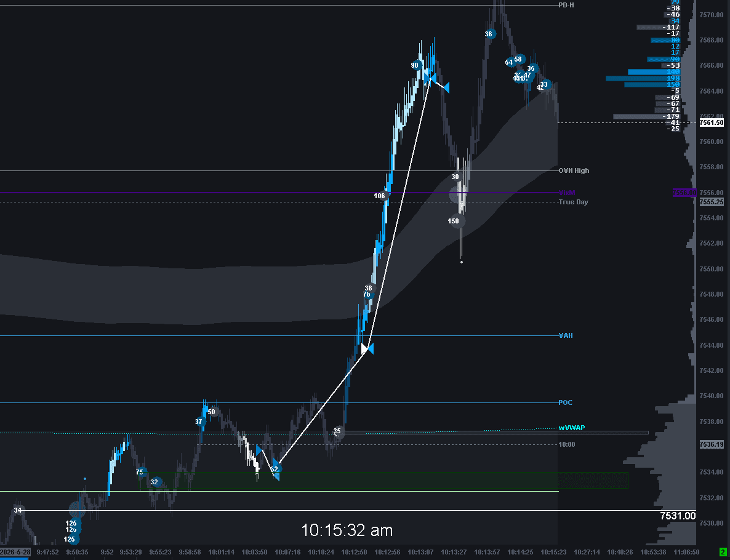Viewport: 730px width, 560px height.
Task: Select the 33 volume bubble
Action: click(544, 85)
